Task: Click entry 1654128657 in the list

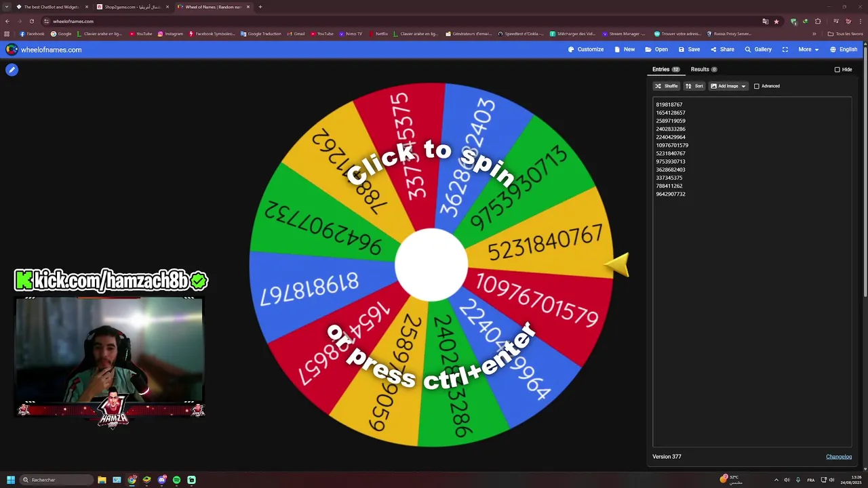Action: [x=671, y=113]
